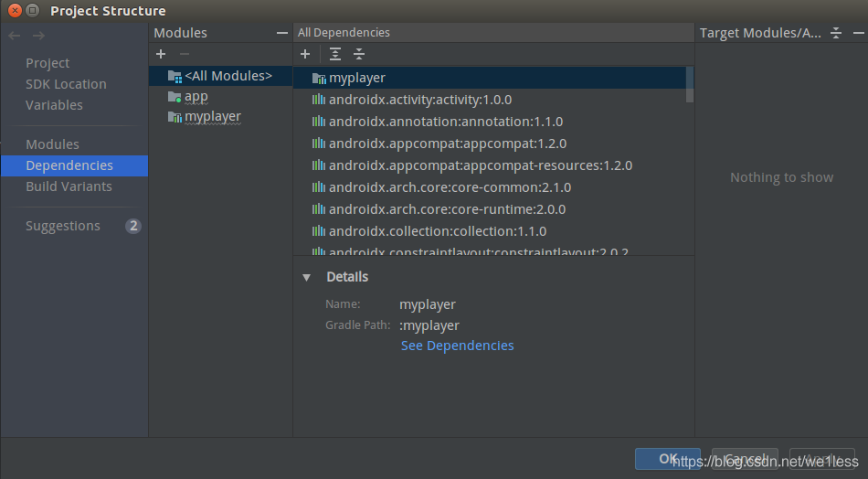Click the myplayer module library icon
This screenshot has width=868, height=479.
(175, 117)
